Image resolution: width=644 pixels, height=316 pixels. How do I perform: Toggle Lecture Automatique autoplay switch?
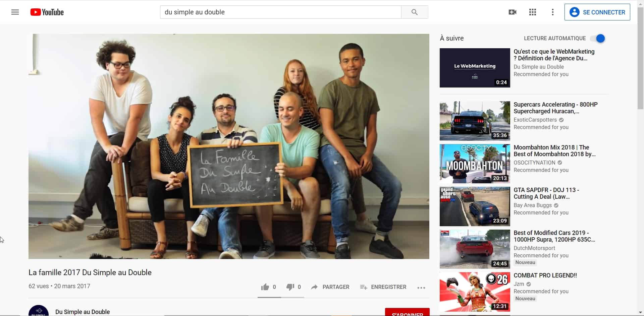(x=598, y=39)
